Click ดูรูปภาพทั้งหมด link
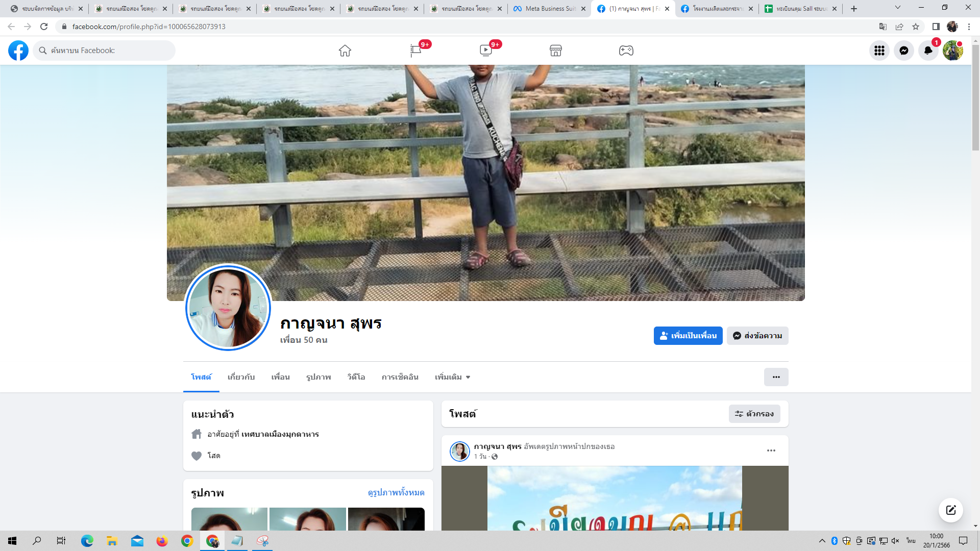The height and width of the screenshot is (551, 980). (396, 493)
